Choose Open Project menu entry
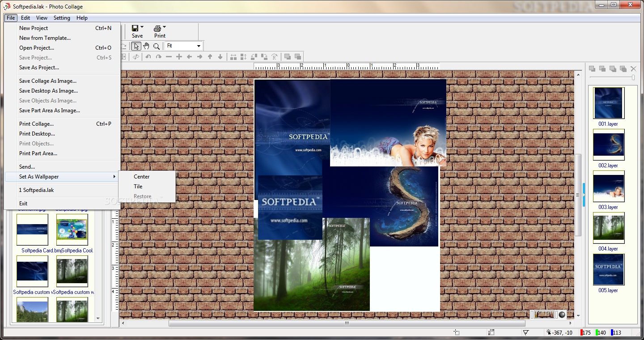The height and width of the screenshot is (340, 644). (62, 48)
